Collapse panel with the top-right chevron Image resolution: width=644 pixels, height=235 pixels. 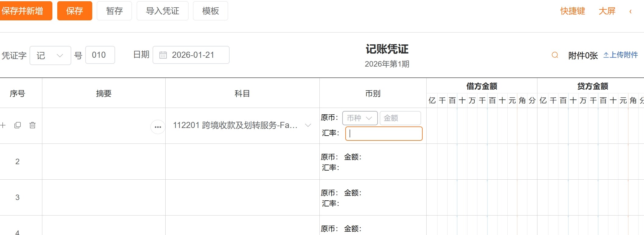[630, 11]
